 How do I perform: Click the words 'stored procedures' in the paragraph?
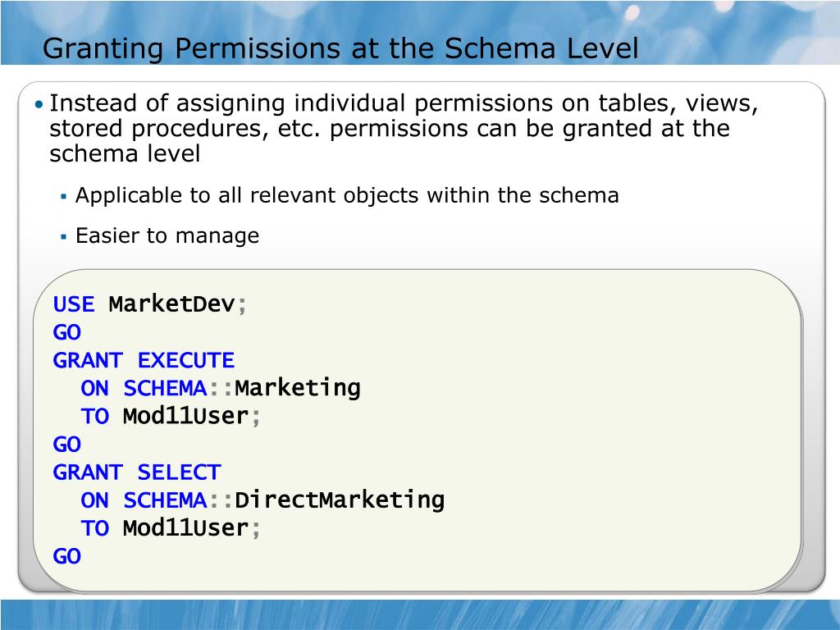click(157, 129)
